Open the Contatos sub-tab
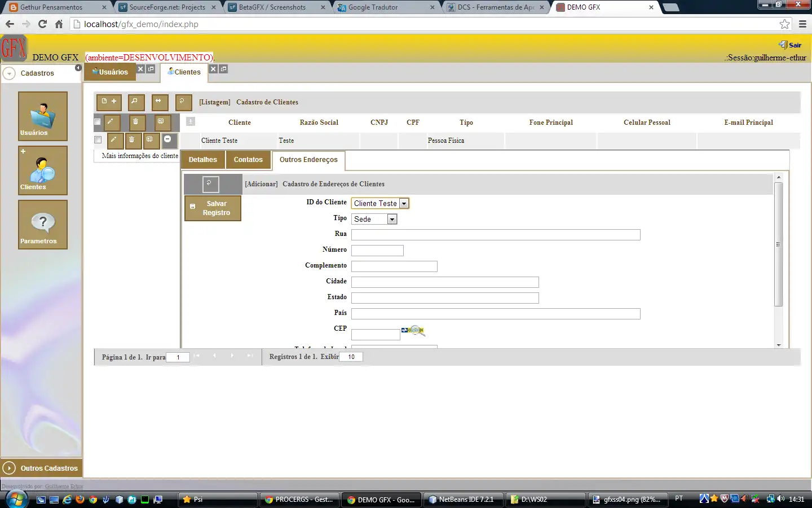 point(248,160)
